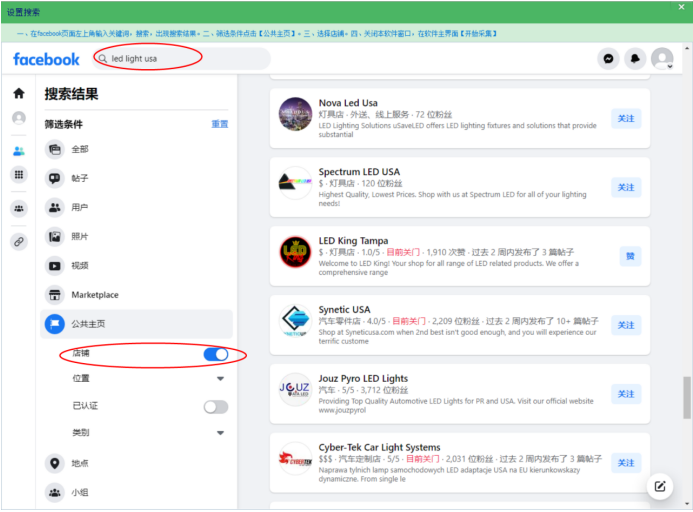Focus the led light usa search field
Screen dimensions: 693x512
pyautogui.click(x=181, y=58)
